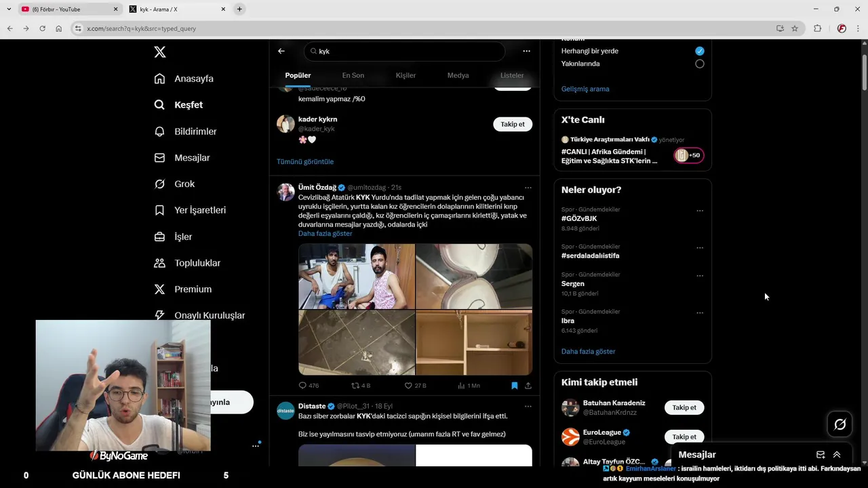
Task: Open browser tab list dropdown
Action: 9,9
